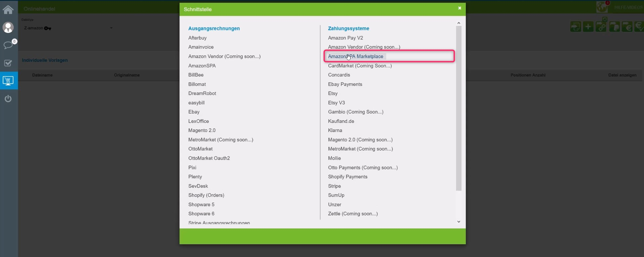Click dialog scrollbar down arrow
The height and width of the screenshot is (257, 644).
click(459, 222)
